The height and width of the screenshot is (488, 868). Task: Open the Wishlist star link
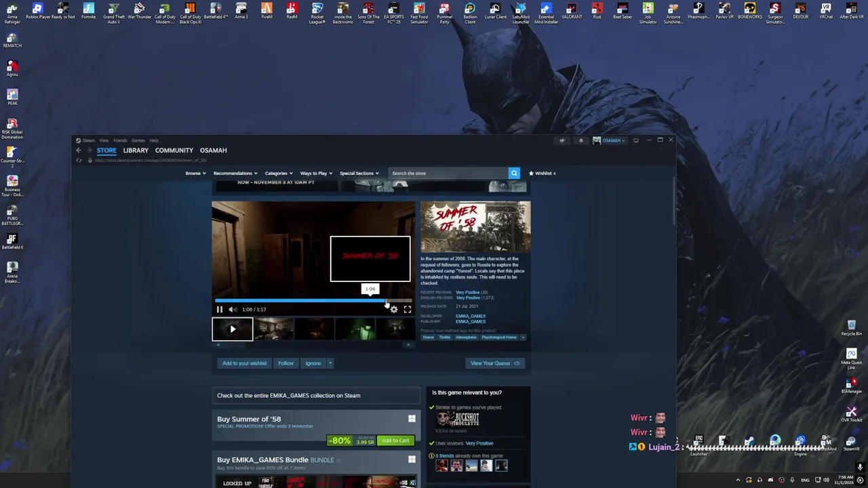click(x=542, y=173)
